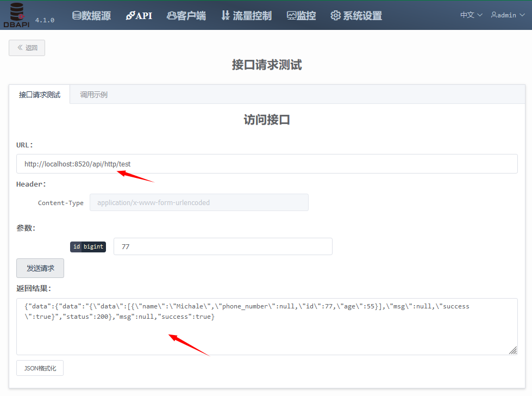Viewport: 532px width, 396px height.
Task: Open the 监控 monitoring section
Action: click(x=301, y=15)
